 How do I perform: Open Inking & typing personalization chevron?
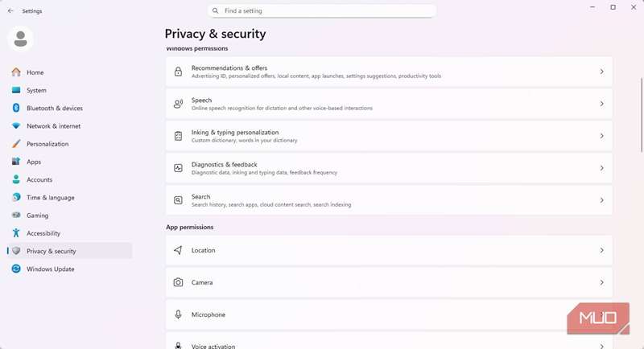pyautogui.click(x=601, y=136)
